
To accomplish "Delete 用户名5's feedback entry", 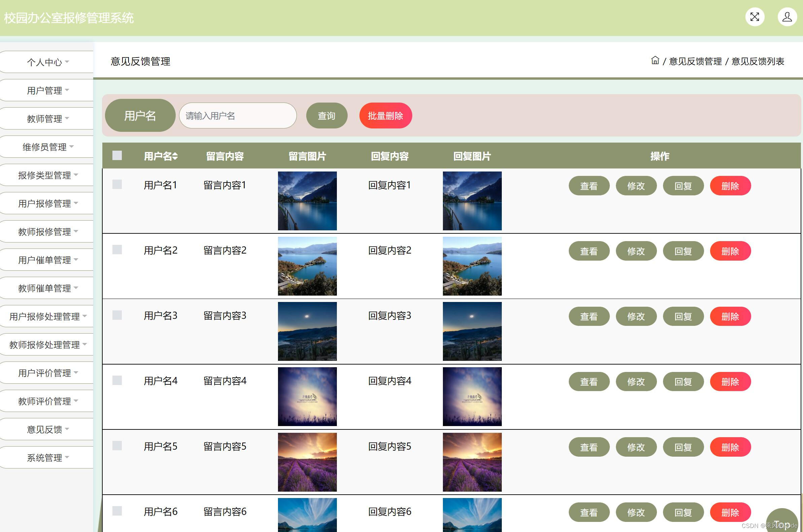I will (x=730, y=447).
